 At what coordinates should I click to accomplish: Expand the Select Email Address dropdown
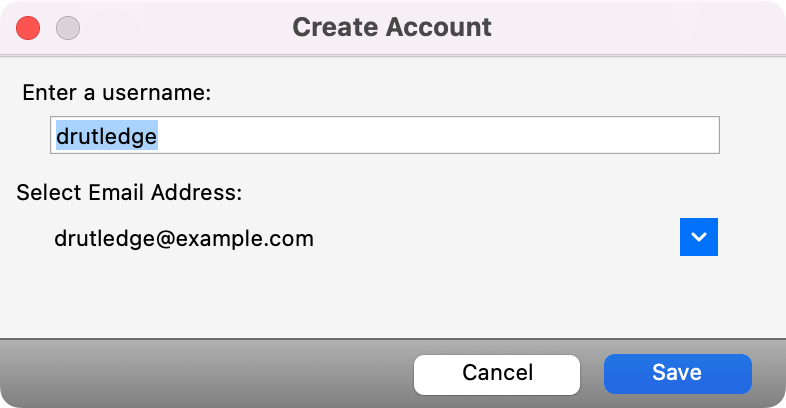click(x=699, y=237)
